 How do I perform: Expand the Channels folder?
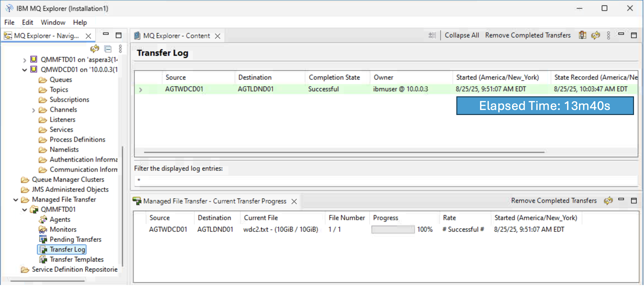(33, 110)
